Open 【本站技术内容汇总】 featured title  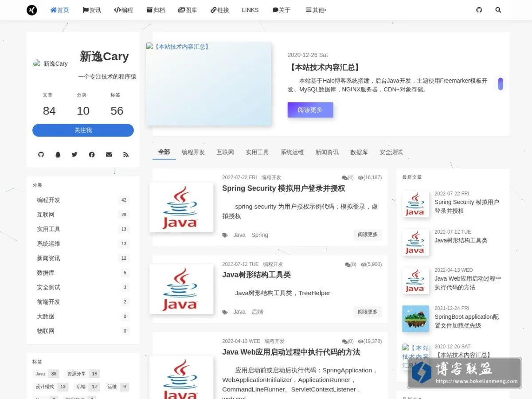324,67
